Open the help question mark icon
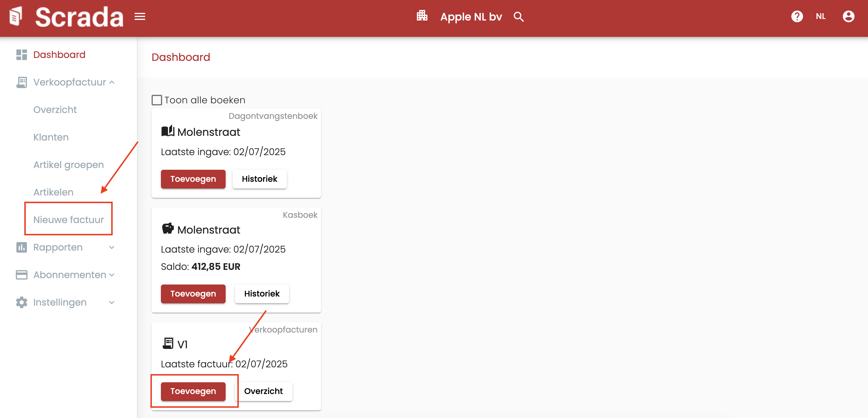This screenshot has height=418, width=868. click(x=797, y=16)
